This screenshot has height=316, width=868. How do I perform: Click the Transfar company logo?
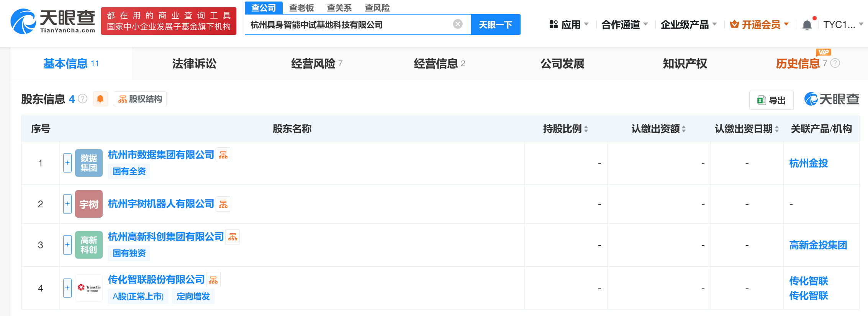(89, 288)
